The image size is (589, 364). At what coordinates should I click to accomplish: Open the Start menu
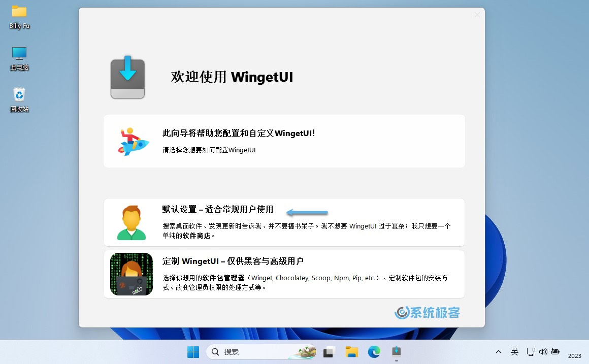pyautogui.click(x=193, y=351)
